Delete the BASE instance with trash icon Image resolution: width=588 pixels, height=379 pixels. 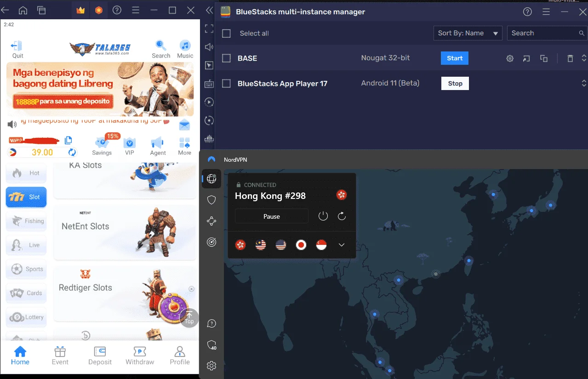pos(570,58)
